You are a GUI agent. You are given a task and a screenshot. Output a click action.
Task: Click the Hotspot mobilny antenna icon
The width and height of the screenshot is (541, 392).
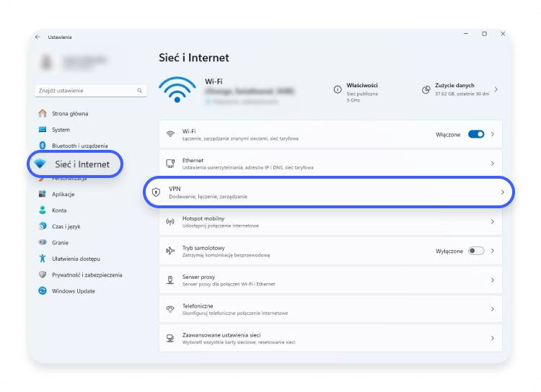(x=170, y=221)
